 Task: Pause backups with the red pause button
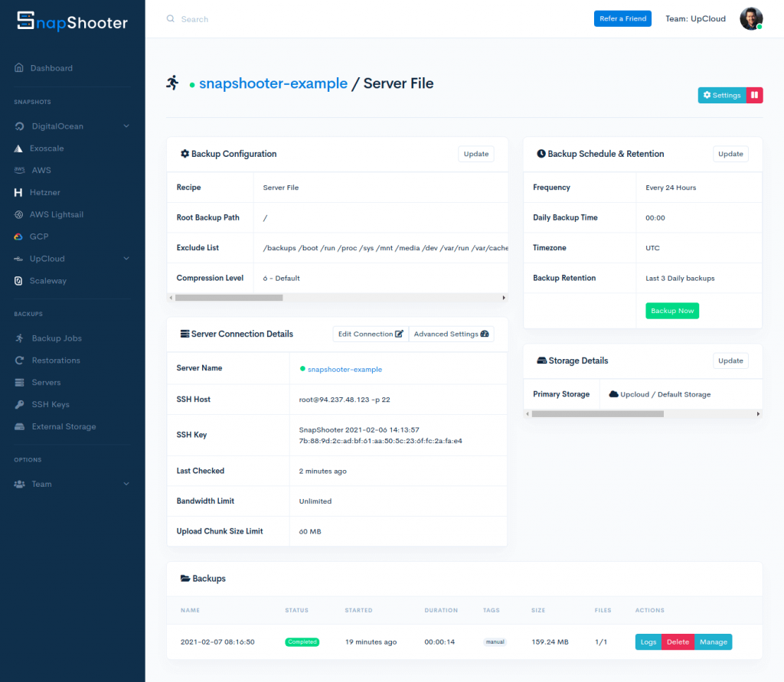[754, 95]
